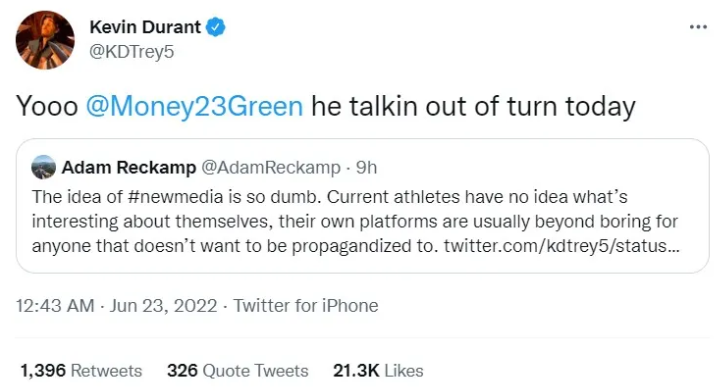Click the Kevin Durant display name
Screen dimensions: 721x392
tap(145, 27)
